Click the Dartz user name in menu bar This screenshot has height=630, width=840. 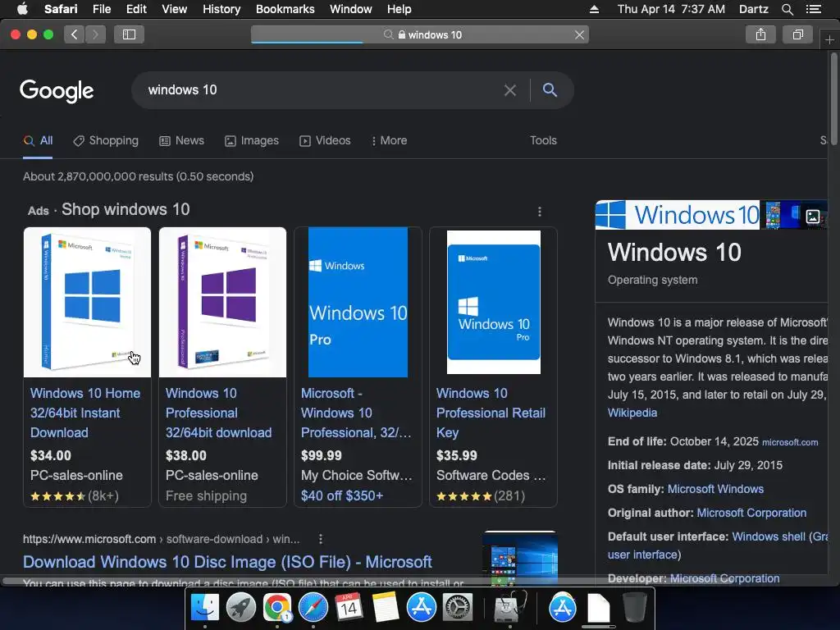pyautogui.click(x=753, y=9)
